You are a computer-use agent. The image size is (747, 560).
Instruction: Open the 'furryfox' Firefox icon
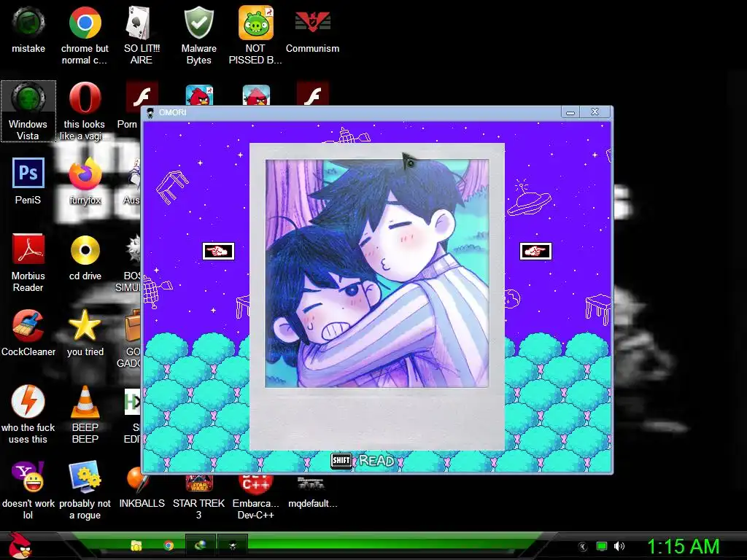(x=85, y=181)
